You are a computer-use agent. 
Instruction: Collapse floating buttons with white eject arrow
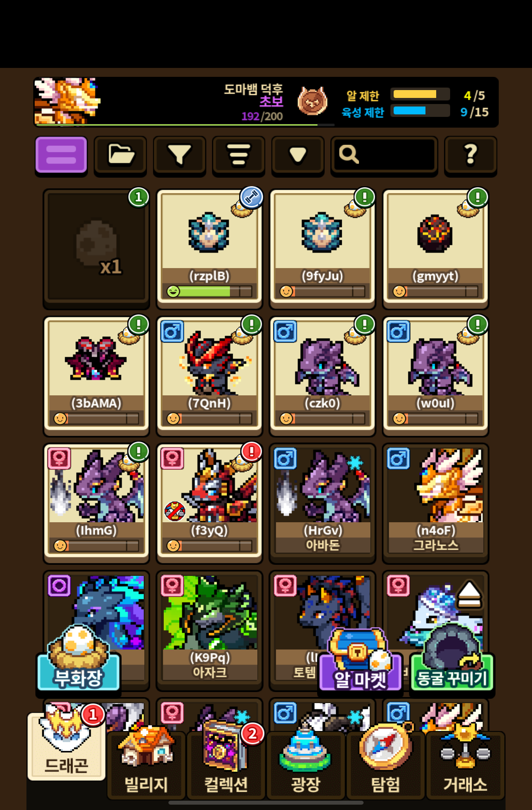470,594
